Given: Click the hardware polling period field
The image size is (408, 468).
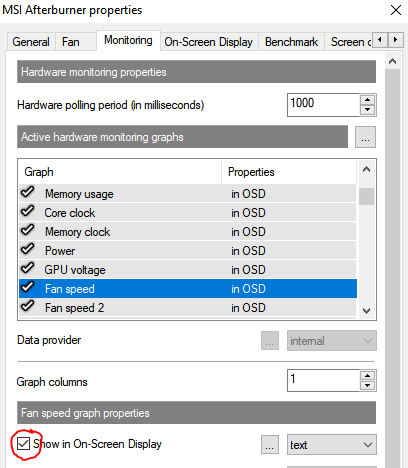Looking at the screenshot, I should tap(323, 105).
